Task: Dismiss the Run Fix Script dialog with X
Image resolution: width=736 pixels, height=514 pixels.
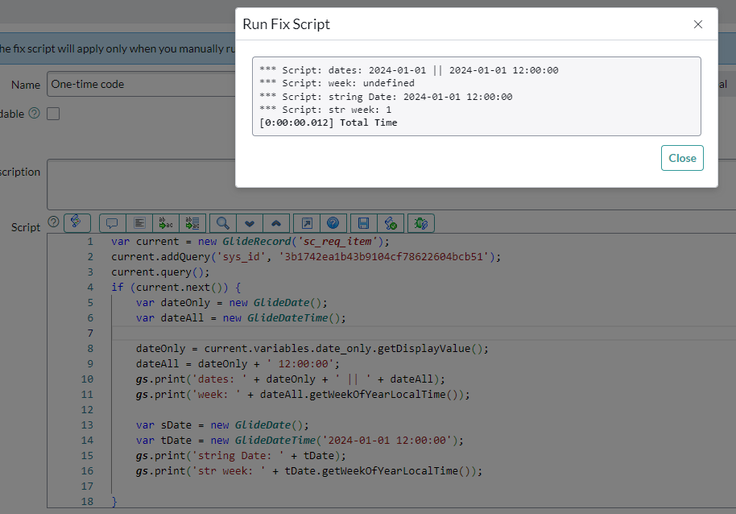Action: point(698,24)
